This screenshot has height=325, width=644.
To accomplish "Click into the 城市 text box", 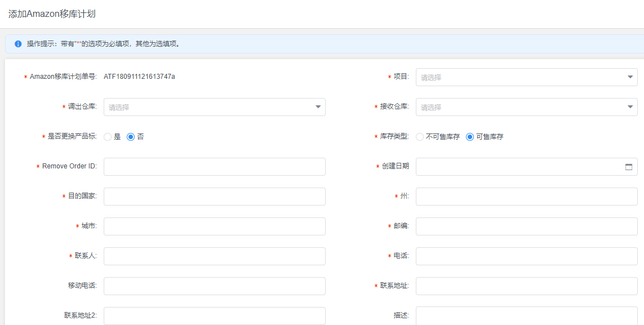I will 215,226.
